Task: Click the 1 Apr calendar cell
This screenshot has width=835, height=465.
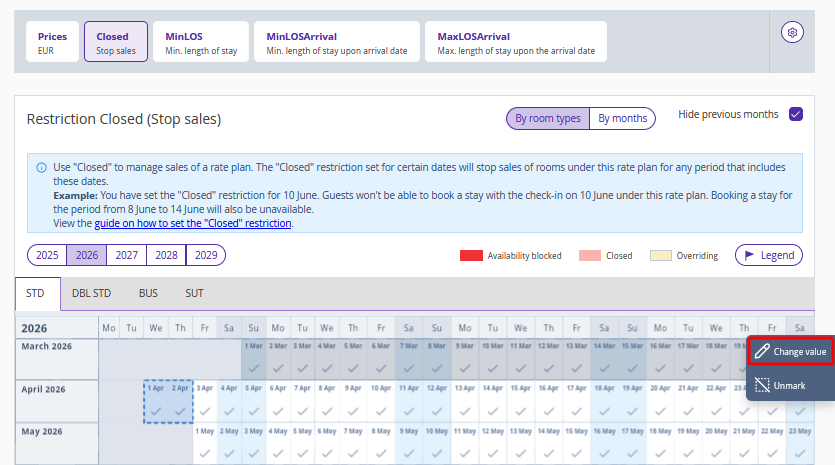Action: 155,400
